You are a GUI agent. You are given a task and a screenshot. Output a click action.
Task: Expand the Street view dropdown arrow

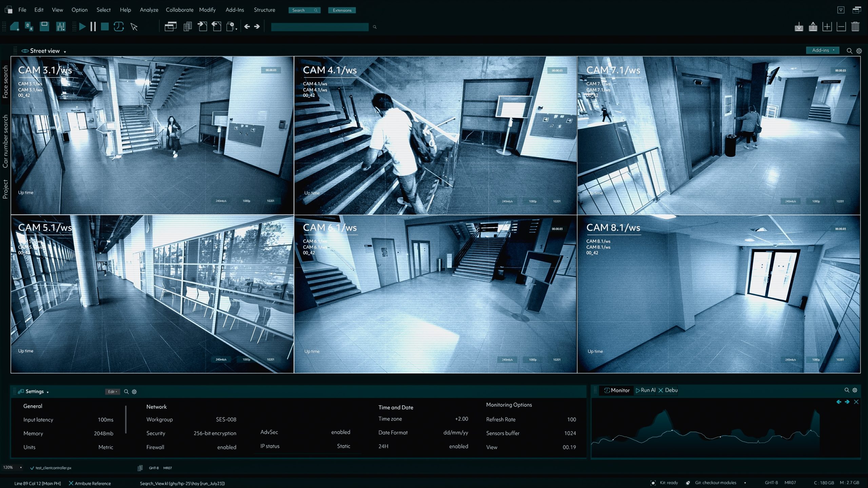click(x=65, y=52)
